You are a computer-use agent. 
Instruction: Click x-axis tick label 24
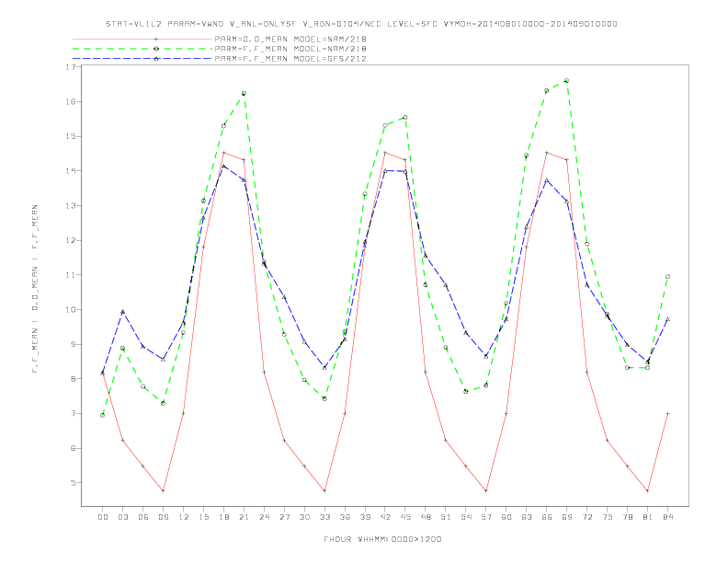[264, 517]
